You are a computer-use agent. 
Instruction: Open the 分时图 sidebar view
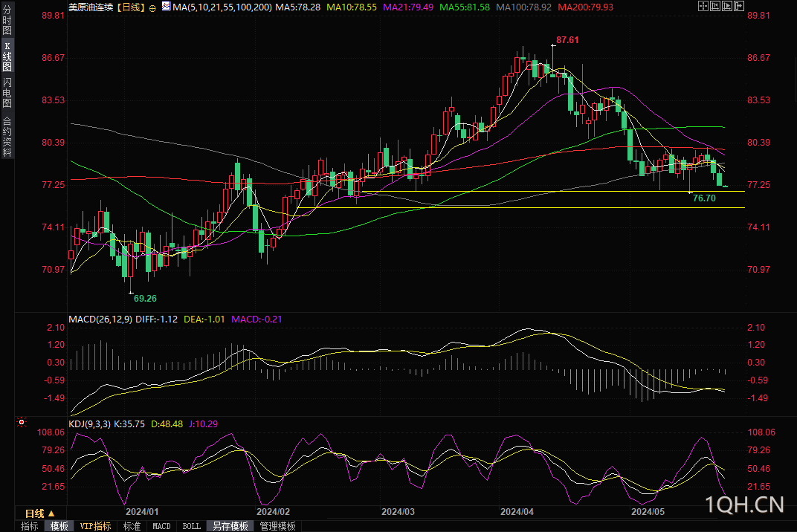(x=7, y=20)
